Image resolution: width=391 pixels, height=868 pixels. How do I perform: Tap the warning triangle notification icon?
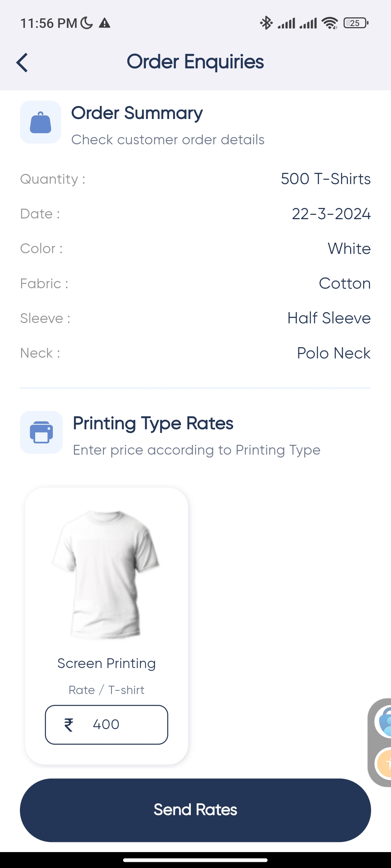tap(105, 23)
